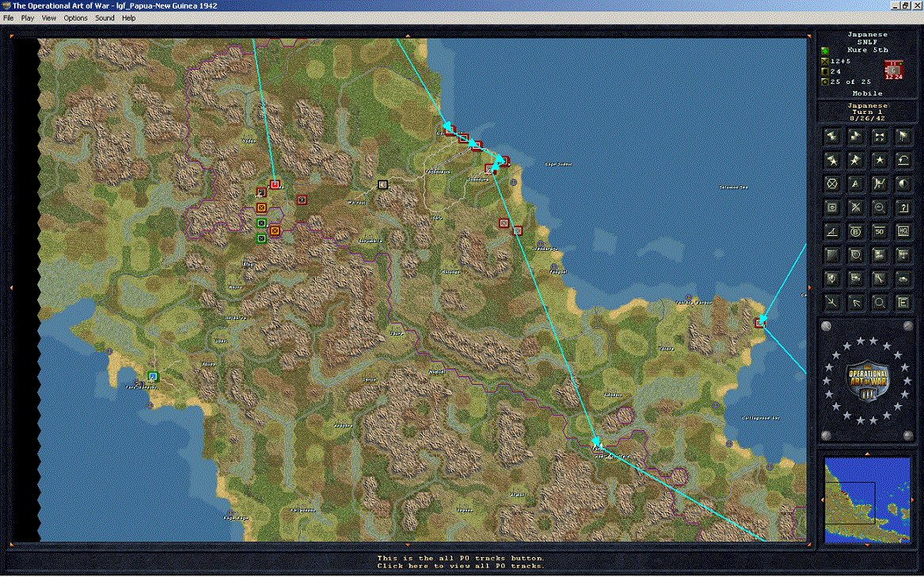924x577 pixels.
Task: Click the plain star icon button
Action: (879, 160)
